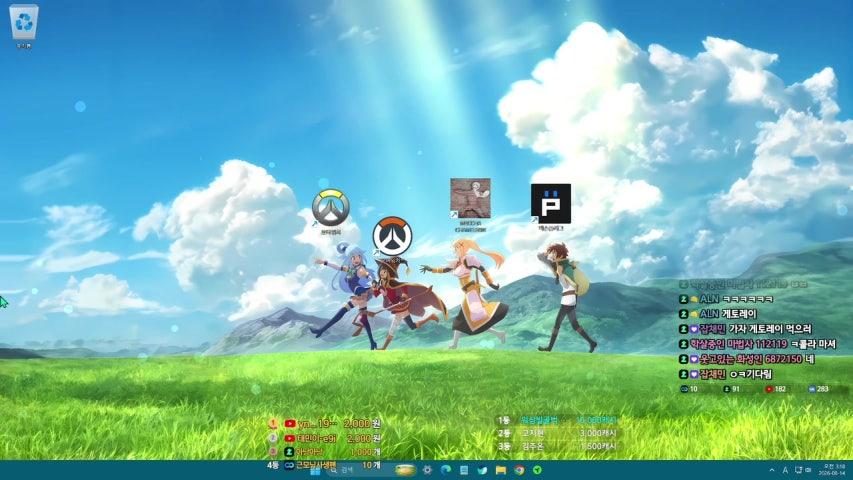The width and height of the screenshot is (853, 480).
Task: Switch the IME input mode 'A' indicator
Action: [785, 470]
